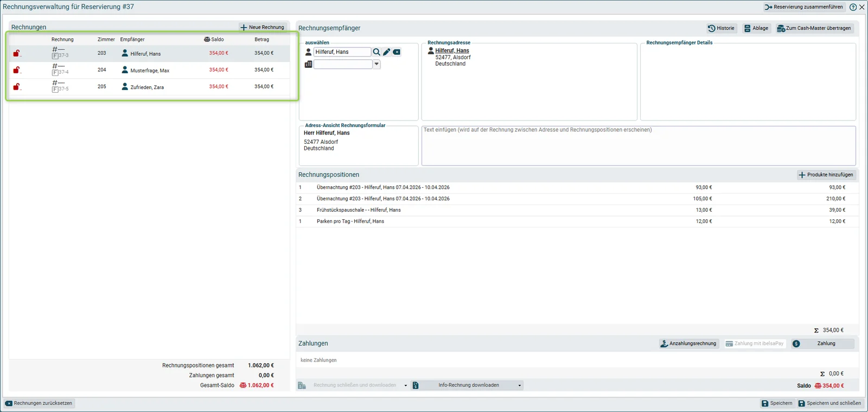The height and width of the screenshot is (412, 868).
Task: Click the Saldo scale icon in table header
Action: (207, 40)
